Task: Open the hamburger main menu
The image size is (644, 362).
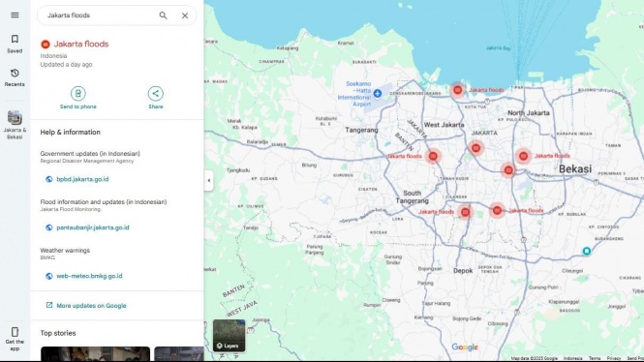Action: (x=15, y=15)
